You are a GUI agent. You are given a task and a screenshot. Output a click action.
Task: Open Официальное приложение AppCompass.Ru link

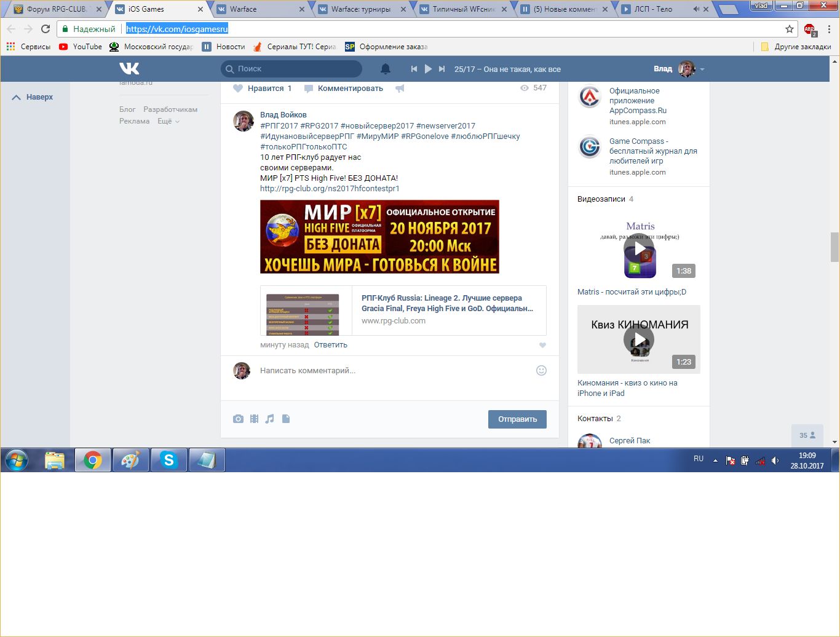coord(638,101)
